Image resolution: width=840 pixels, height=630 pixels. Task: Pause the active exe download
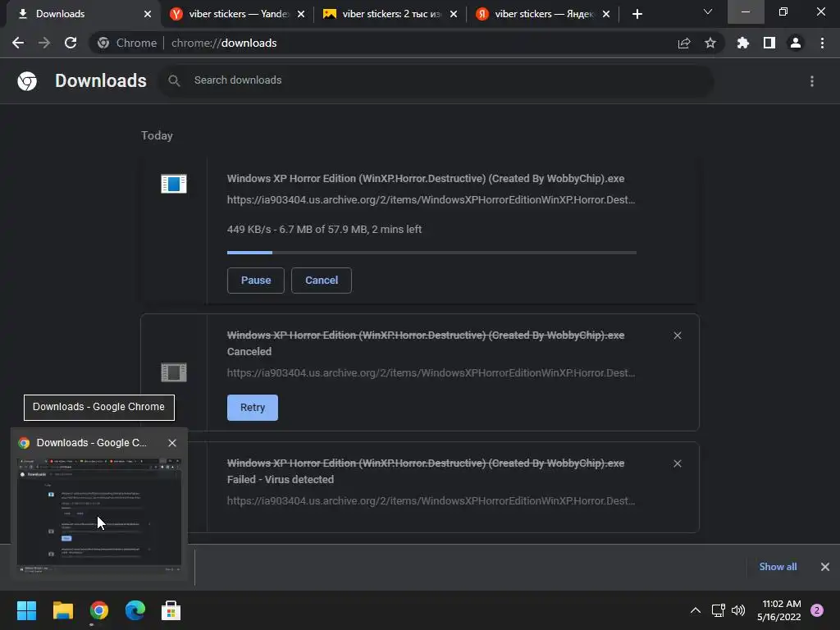click(256, 281)
